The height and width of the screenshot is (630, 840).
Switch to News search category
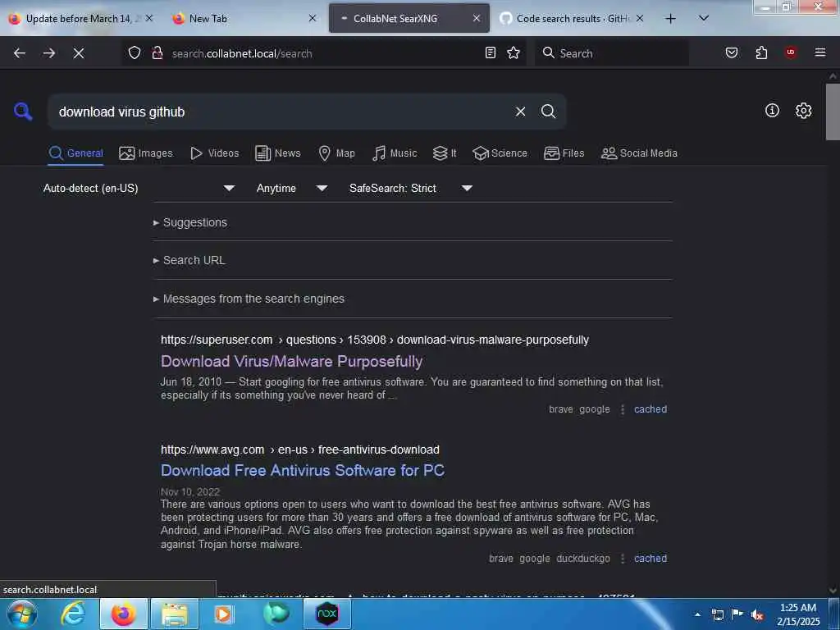(x=278, y=153)
